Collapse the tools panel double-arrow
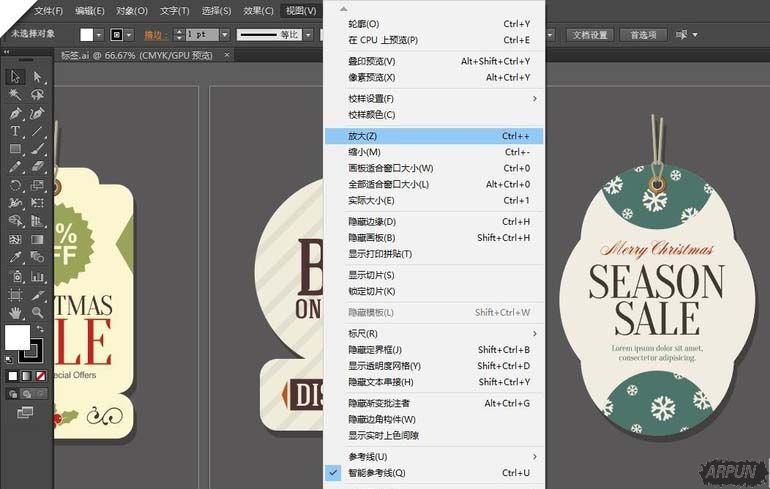Image resolution: width=770 pixels, height=489 pixels. (x=6, y=51)
